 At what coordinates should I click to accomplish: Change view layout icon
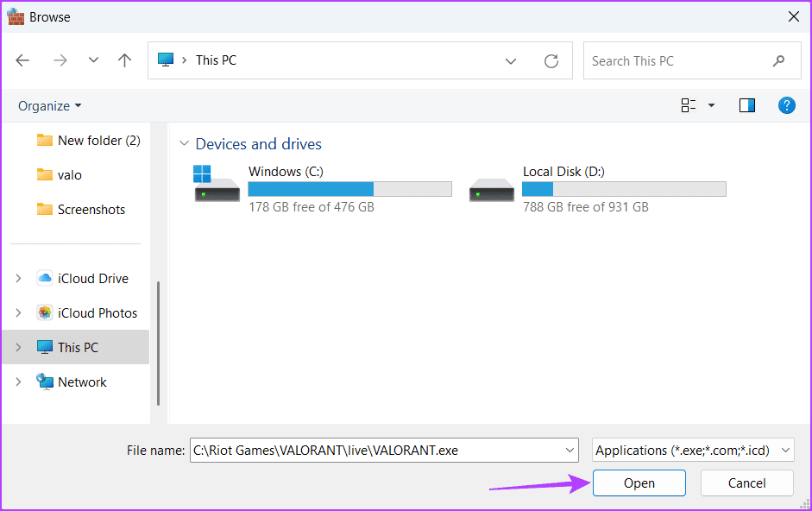(689, 105)
